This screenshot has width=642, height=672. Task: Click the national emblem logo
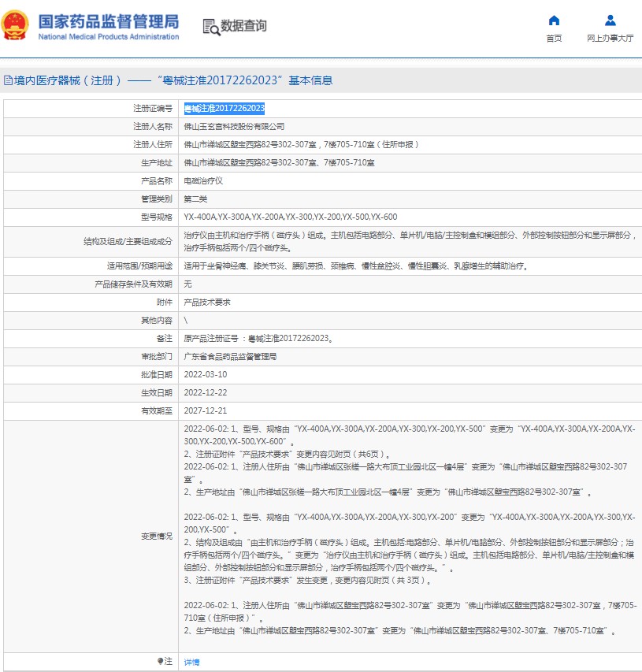point(15,26)
